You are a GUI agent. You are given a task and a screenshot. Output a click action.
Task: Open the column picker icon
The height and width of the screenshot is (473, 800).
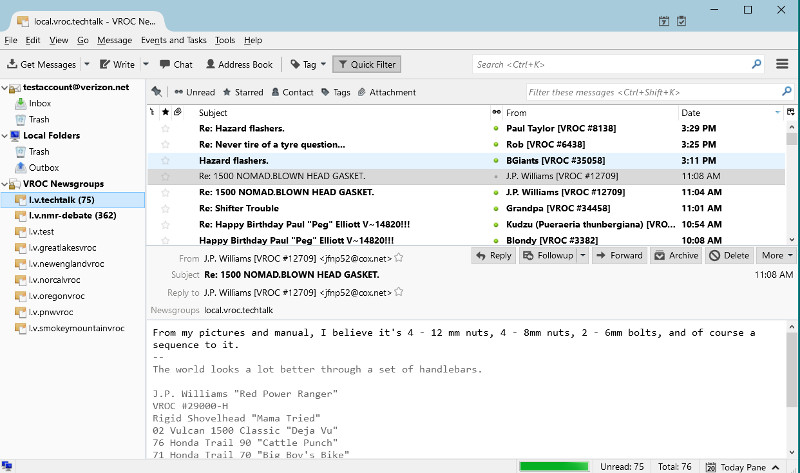(791, 112)
